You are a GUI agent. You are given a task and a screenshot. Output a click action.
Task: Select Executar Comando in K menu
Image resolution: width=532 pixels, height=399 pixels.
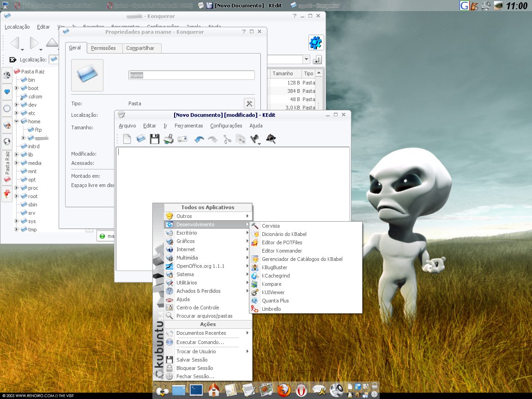tap(208, 342)
